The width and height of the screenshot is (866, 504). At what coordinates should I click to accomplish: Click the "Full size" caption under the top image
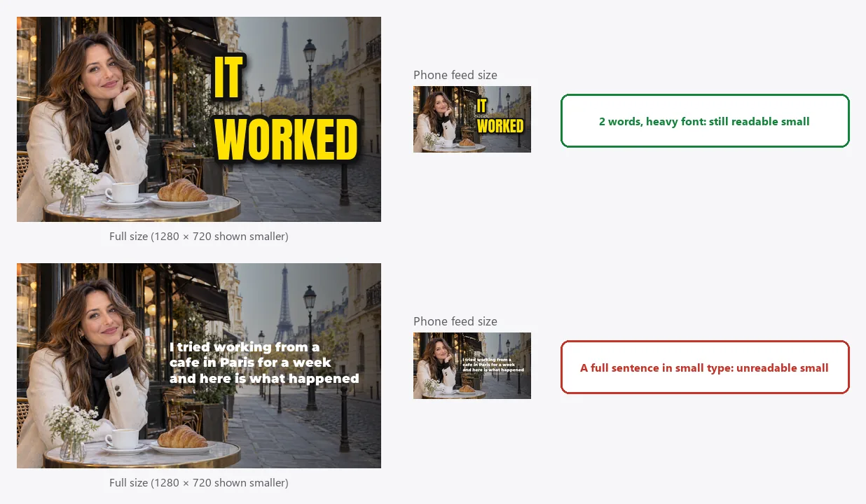[x=199, y=237]
